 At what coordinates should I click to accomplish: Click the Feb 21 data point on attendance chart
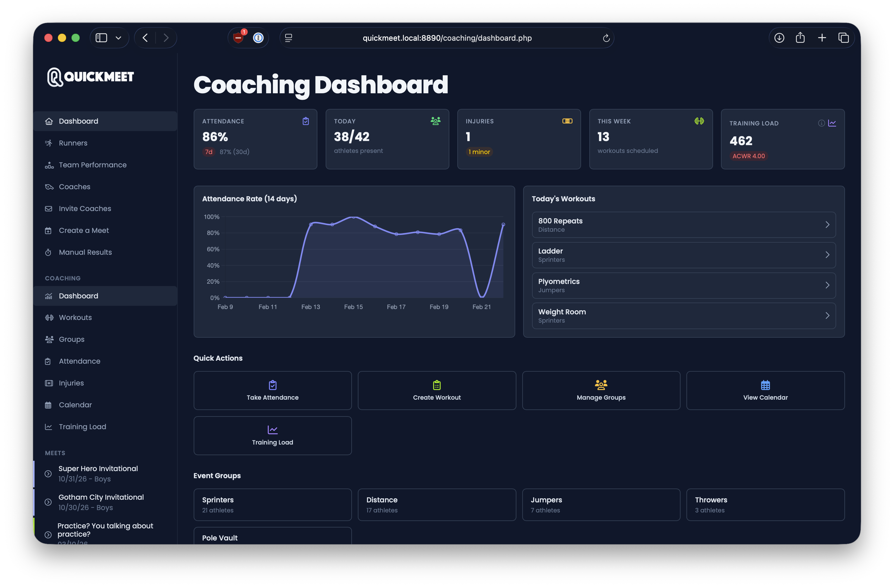[x=482, y=297]
